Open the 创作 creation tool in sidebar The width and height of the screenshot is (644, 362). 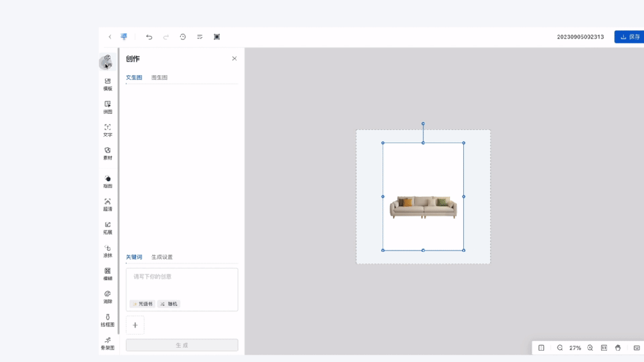(x=107, y=61)
